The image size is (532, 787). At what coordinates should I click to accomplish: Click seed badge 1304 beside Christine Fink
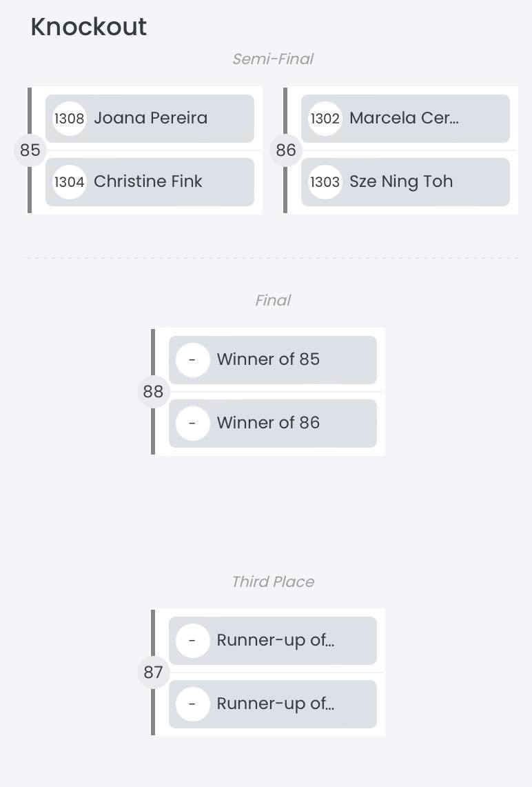click(x=69, y=182)
